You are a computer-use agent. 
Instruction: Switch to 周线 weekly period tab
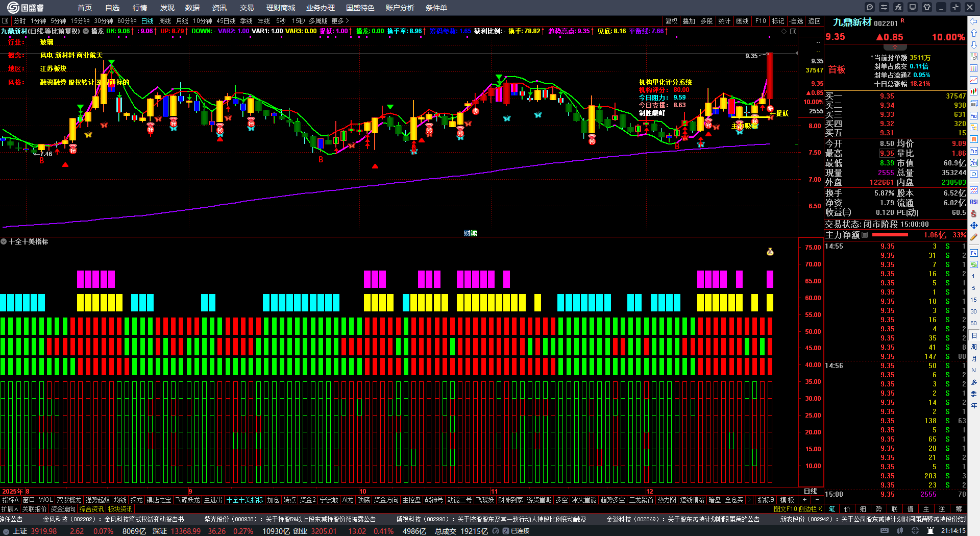pos(165,21)
